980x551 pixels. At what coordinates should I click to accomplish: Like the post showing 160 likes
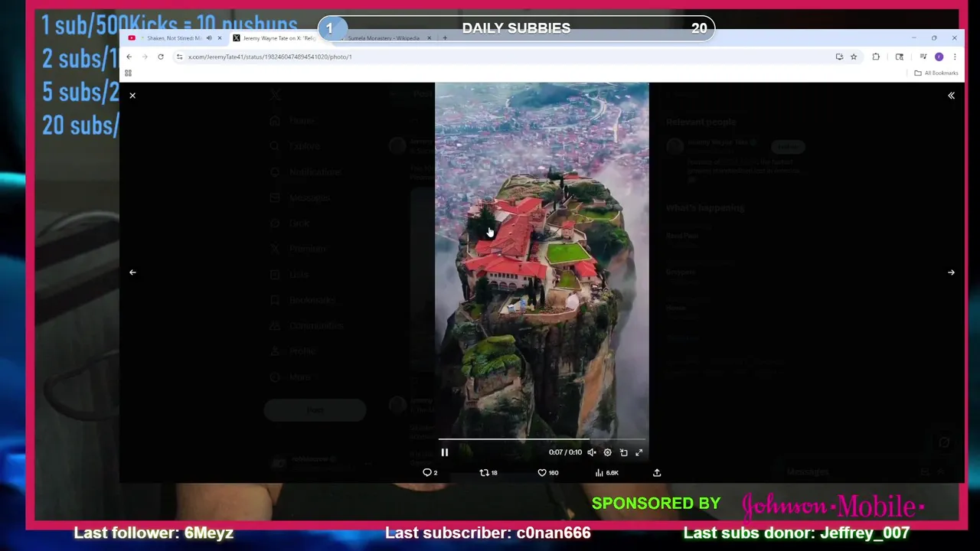pos(547,473)
